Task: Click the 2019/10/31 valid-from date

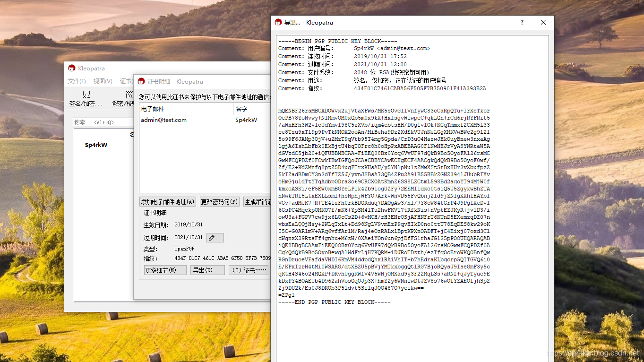Action: [189, 225]
